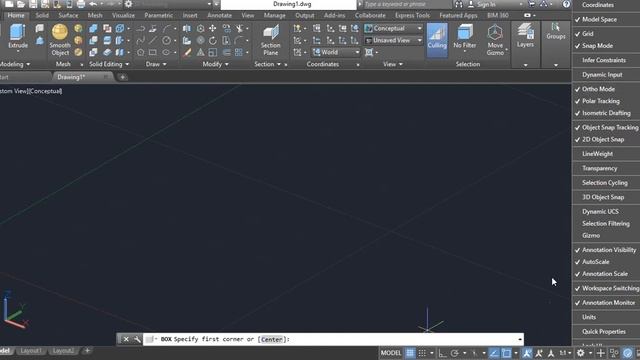Click the Conceptual viewport label

pyautogui.click(x=45, y=91)
